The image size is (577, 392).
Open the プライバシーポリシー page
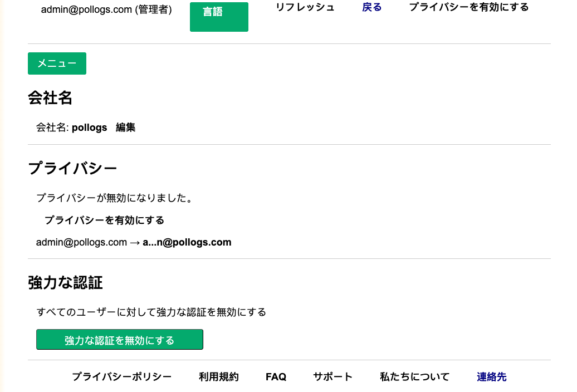pos(121,376)
